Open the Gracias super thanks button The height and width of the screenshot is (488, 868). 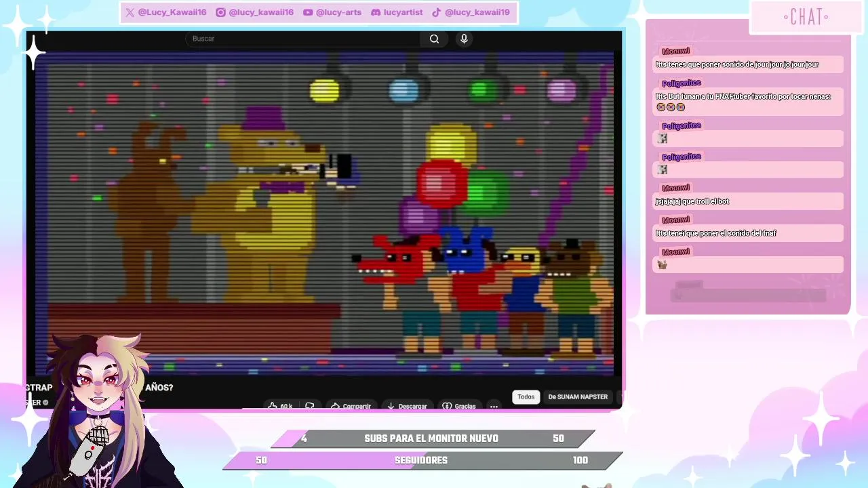459,406
